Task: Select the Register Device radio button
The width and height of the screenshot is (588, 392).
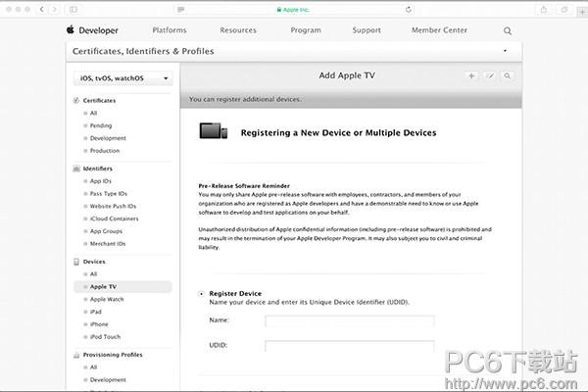Action: 202,294
